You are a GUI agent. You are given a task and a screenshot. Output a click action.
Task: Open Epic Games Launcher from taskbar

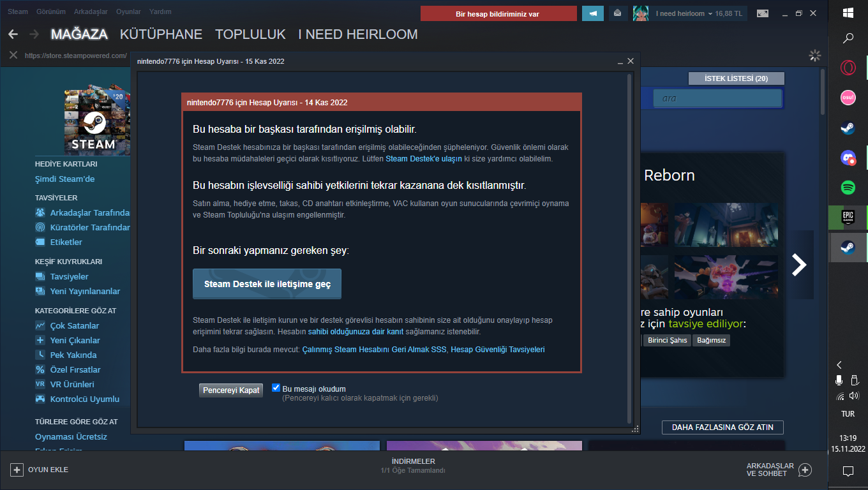click(x=848, y=217)
